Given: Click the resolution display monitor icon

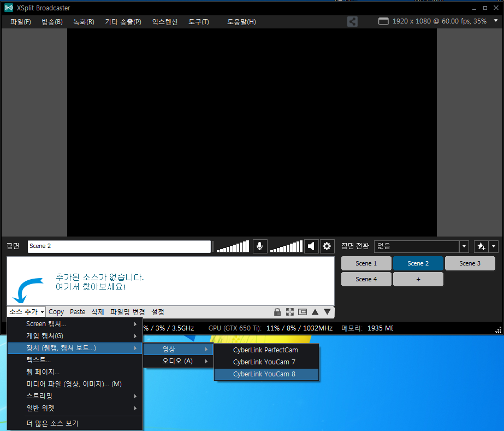Looking at the screenshot, I should pos(383,21).
